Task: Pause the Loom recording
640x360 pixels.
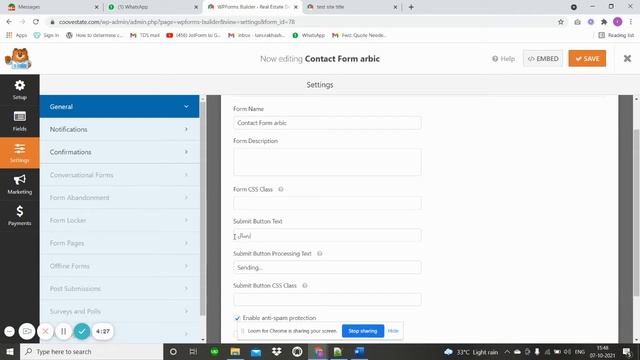Action: pos(64,331)
